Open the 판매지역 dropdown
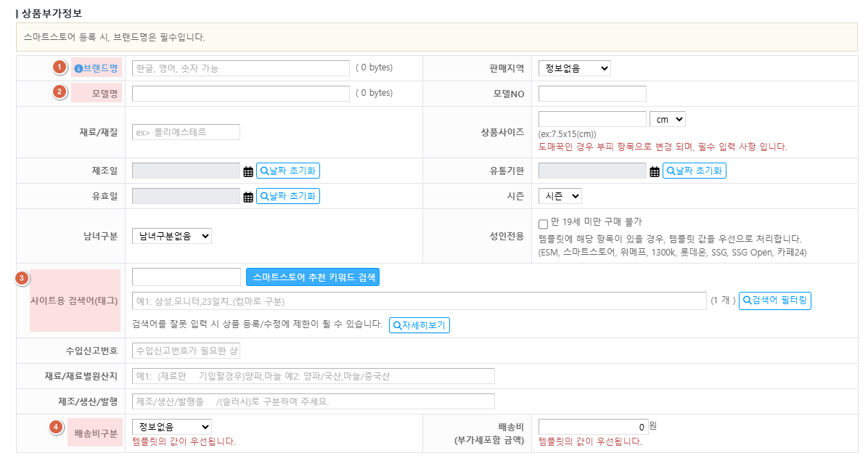Screen dimensions: 868x474 pyautogui.click(x=574, y=68)
